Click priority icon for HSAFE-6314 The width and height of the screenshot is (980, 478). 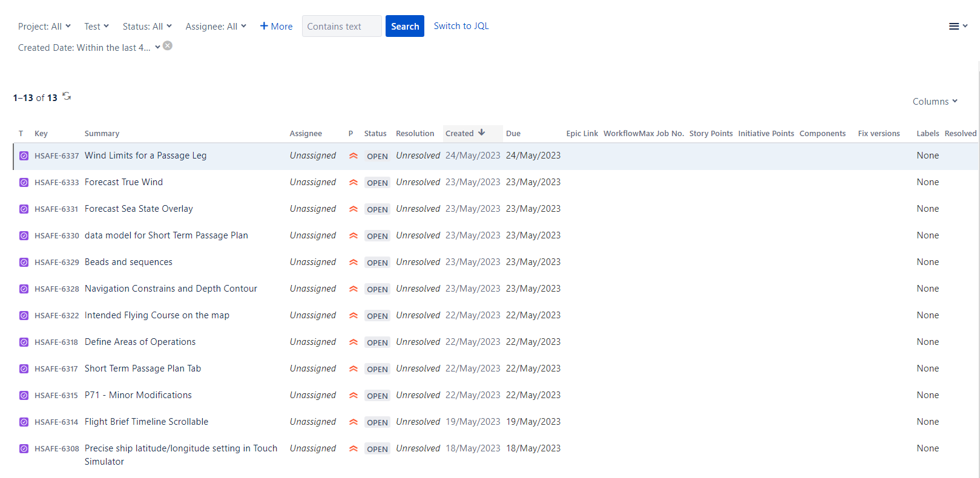click(354, 422)
